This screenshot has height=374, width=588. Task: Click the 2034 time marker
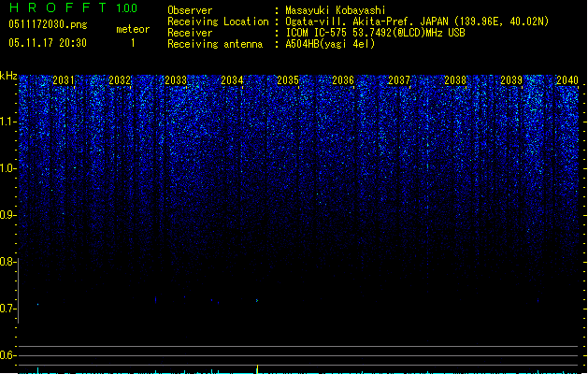232,80
